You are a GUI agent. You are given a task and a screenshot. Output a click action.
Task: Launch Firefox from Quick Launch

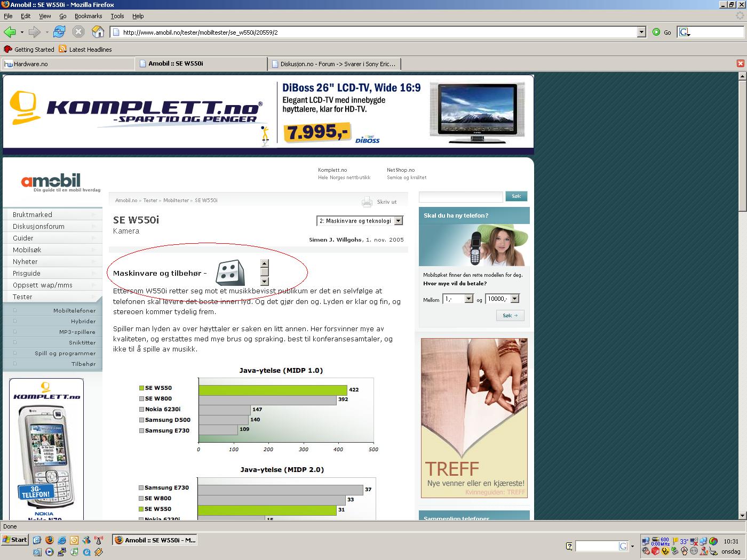tap(50, 540)
